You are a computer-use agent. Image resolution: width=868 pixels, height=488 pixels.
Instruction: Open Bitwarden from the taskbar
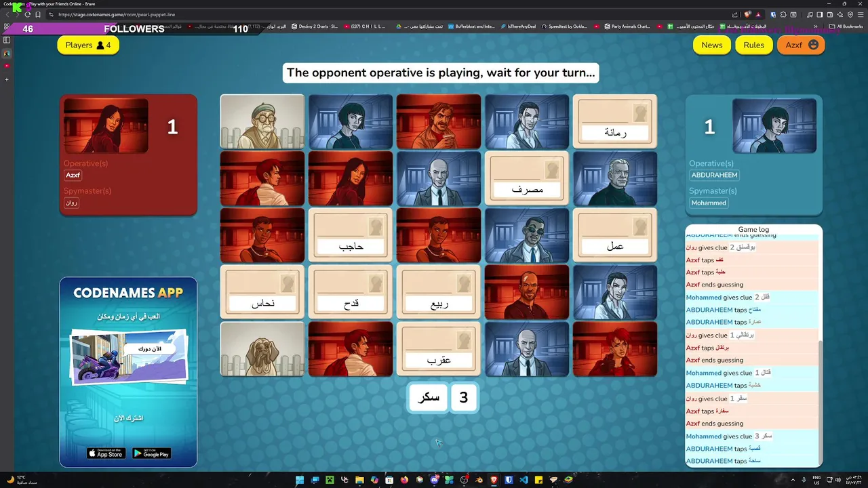[x=509, y=480]
